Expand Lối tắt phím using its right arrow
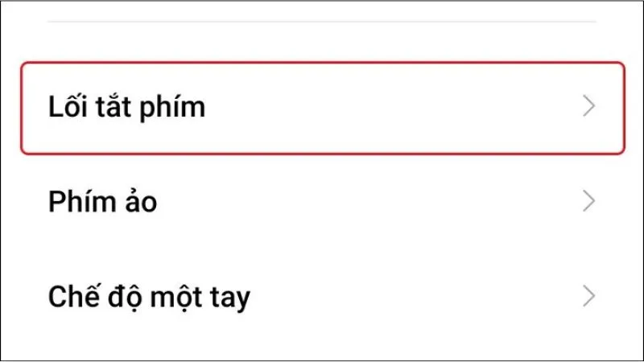Image resolution: width=644 pixels, height=362 pixels. click(589, 106)
